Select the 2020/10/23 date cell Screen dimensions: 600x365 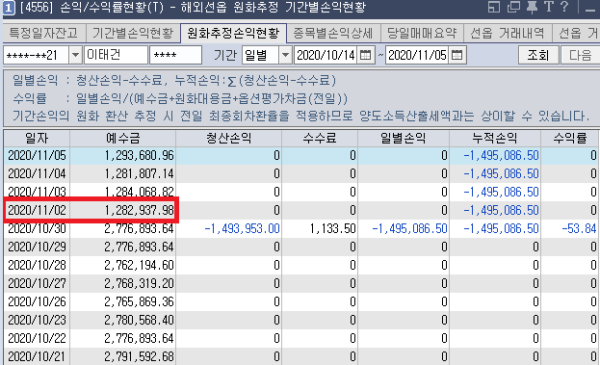[37, 320]
